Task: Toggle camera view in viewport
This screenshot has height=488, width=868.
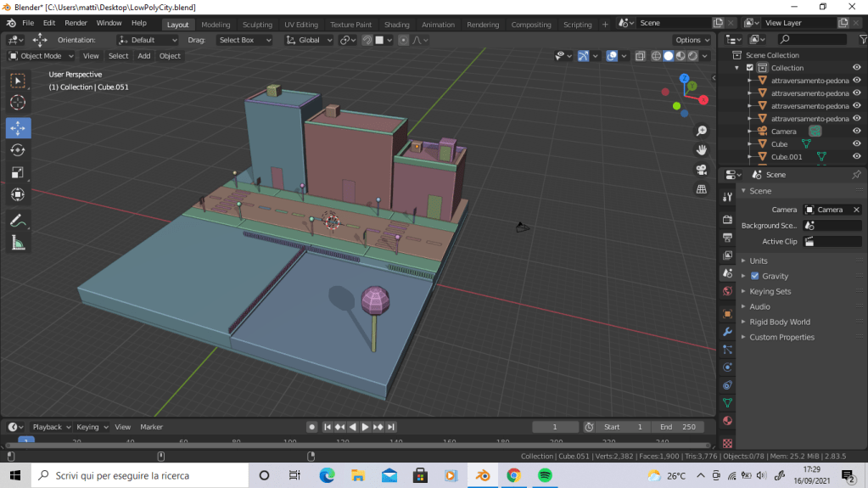Action: [x=702, y=169]
